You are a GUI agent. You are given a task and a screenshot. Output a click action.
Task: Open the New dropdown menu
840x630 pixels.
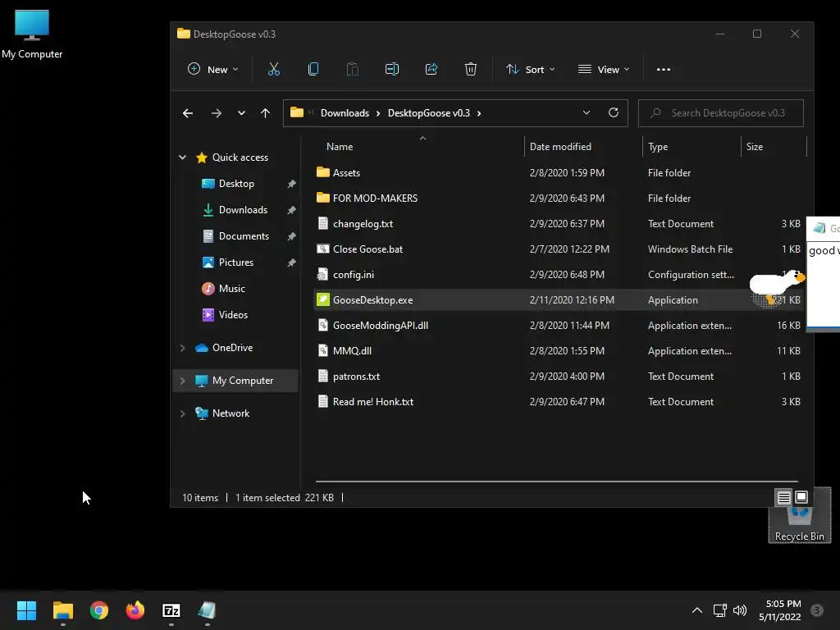(212, 69)
